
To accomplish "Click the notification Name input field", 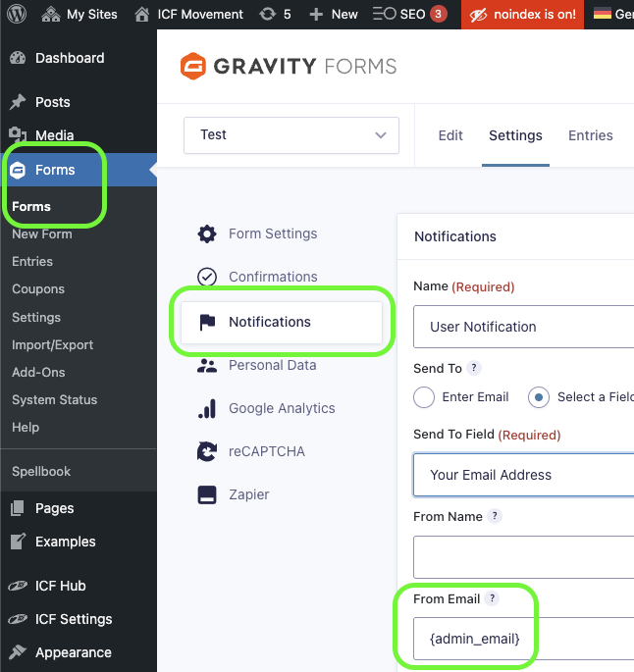I will [523, 327].
